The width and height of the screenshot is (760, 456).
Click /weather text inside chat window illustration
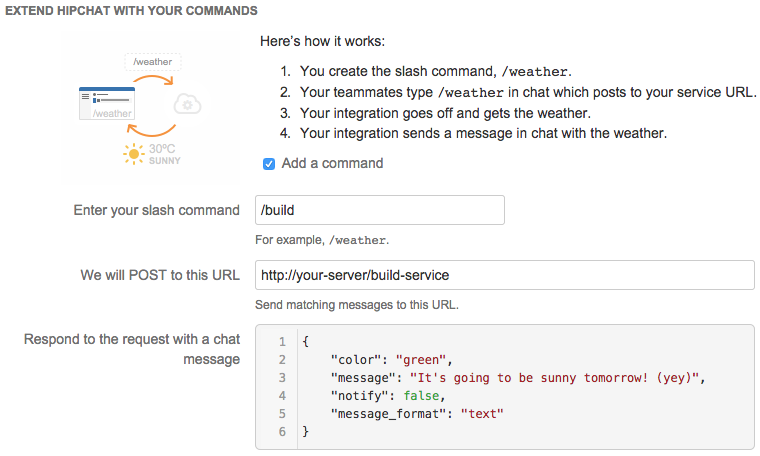[112, 114]
